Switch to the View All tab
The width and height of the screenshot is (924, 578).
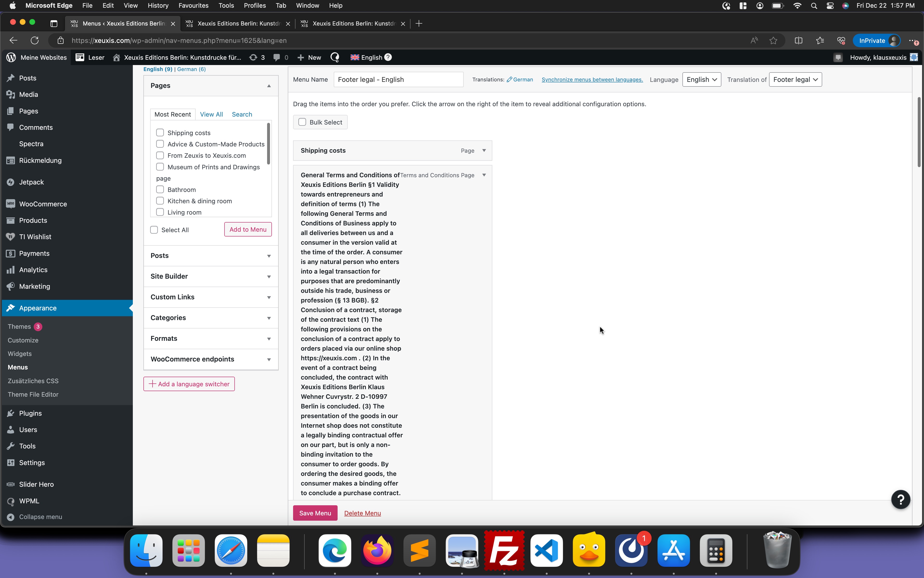(x=211, y=114)
